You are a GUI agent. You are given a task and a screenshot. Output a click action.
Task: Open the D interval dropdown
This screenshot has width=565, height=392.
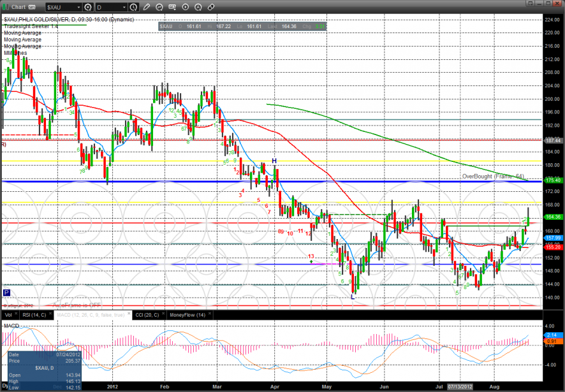click(112, 7)
